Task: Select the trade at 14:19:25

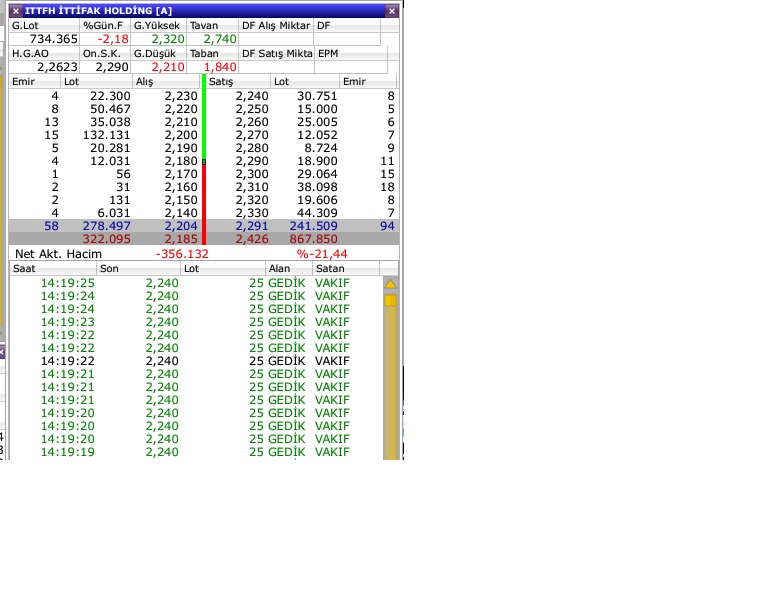Action: pyautogui.click(x=196, y=283)
